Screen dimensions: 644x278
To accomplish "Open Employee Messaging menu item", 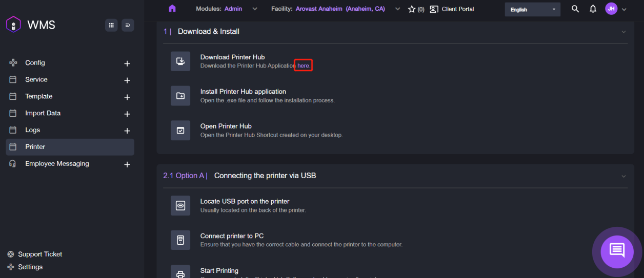I will pos(57,164).
